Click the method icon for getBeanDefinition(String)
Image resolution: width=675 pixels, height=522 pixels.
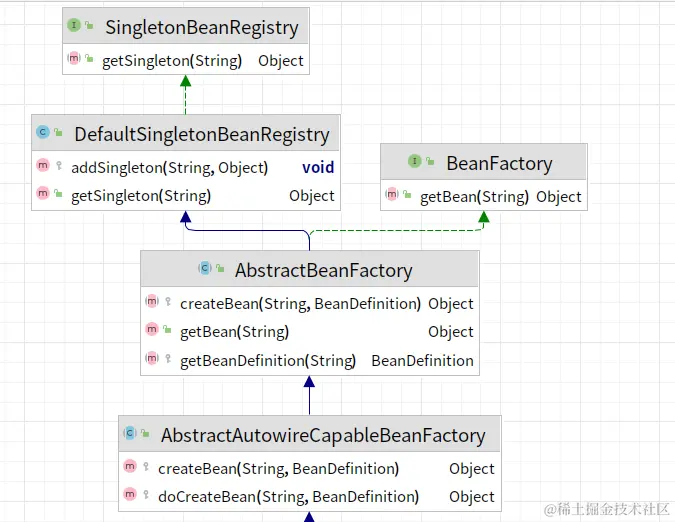[x=152, y=358]
